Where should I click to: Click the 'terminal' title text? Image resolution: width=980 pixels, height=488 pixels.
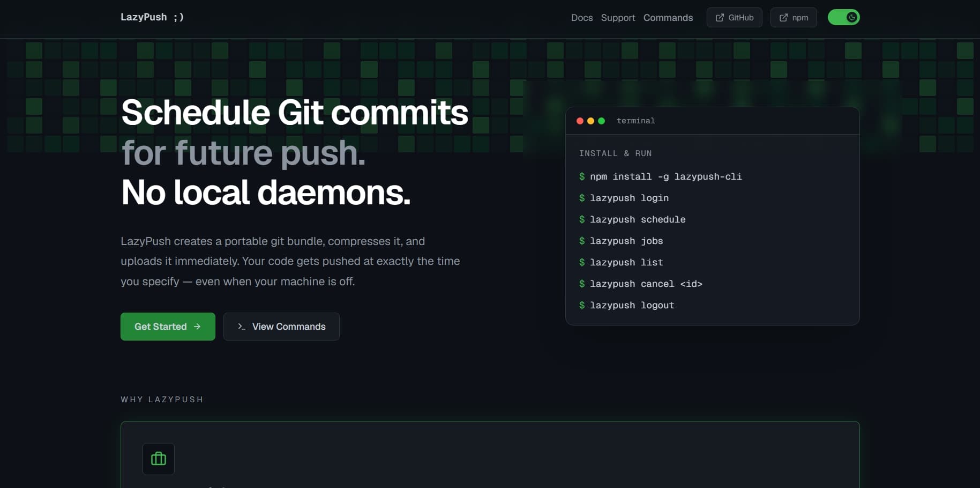point(636,121)
